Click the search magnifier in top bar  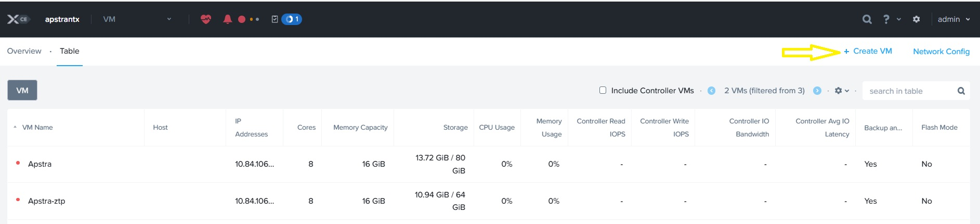(x=867, y=19)
